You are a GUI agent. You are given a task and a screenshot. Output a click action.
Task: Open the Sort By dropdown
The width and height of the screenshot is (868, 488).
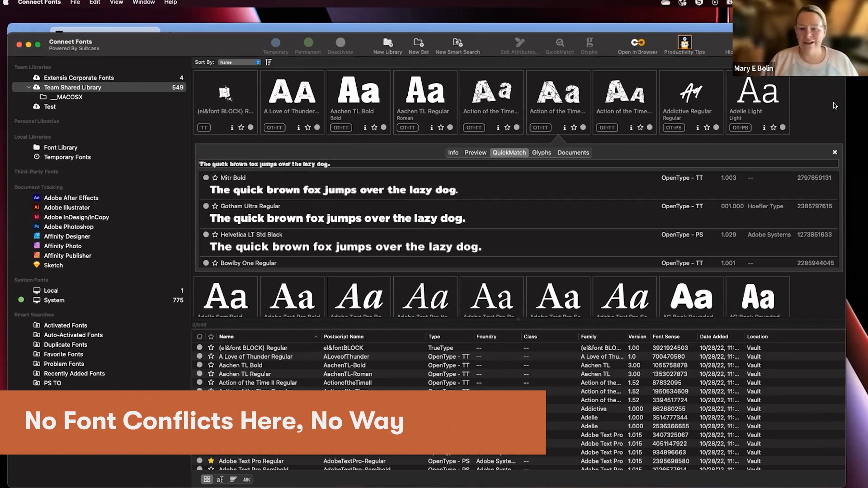239,62
